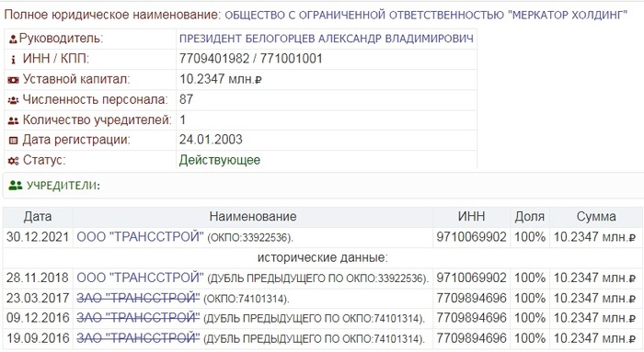Click the Наименование column header
Screen dimensions: 644x352
tap(253, 217)
